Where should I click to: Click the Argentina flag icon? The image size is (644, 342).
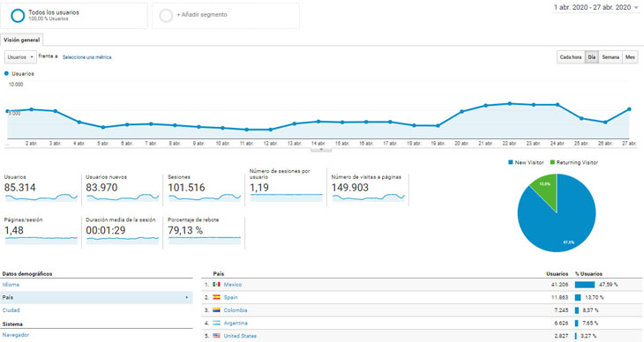pyautogui.click(x=216, y=323)
